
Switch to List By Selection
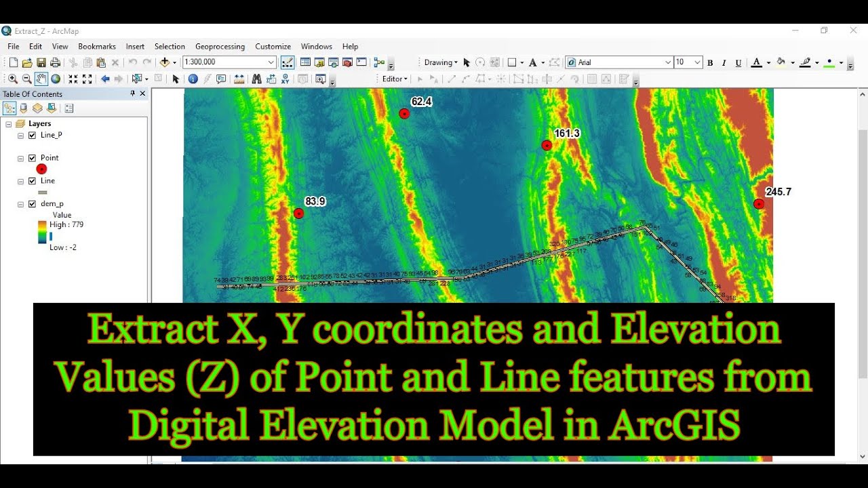[51, 108]
